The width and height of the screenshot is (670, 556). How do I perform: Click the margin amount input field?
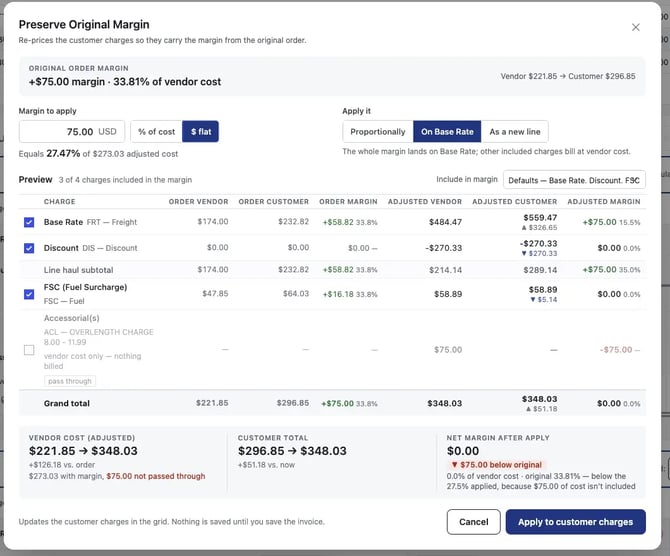(x=72, y=132)
